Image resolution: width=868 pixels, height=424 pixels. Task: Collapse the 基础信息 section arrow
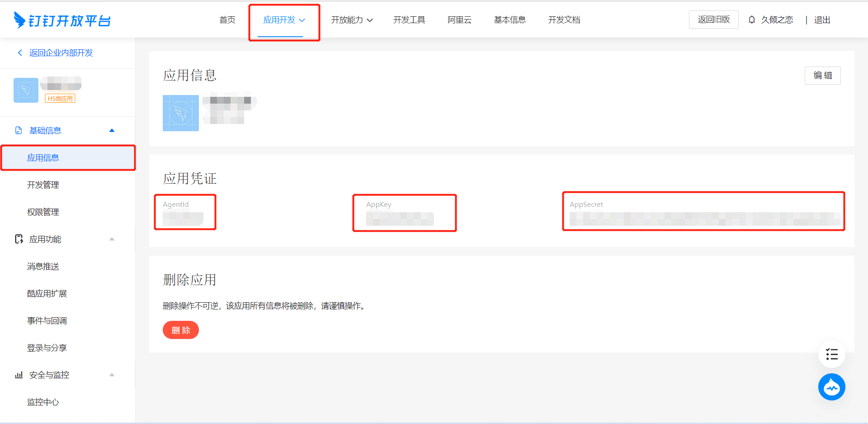(x=112, y=130)
